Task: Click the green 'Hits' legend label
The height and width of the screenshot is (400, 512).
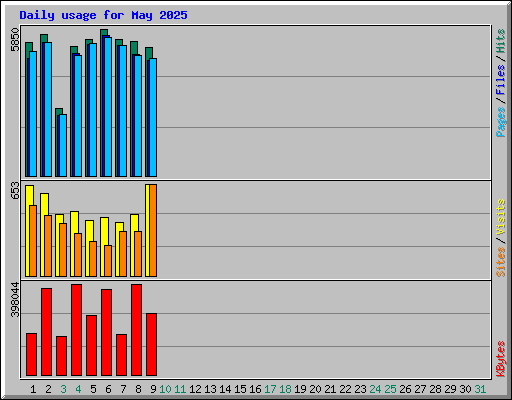Action: pyautogui.click(x=501, y=41)
